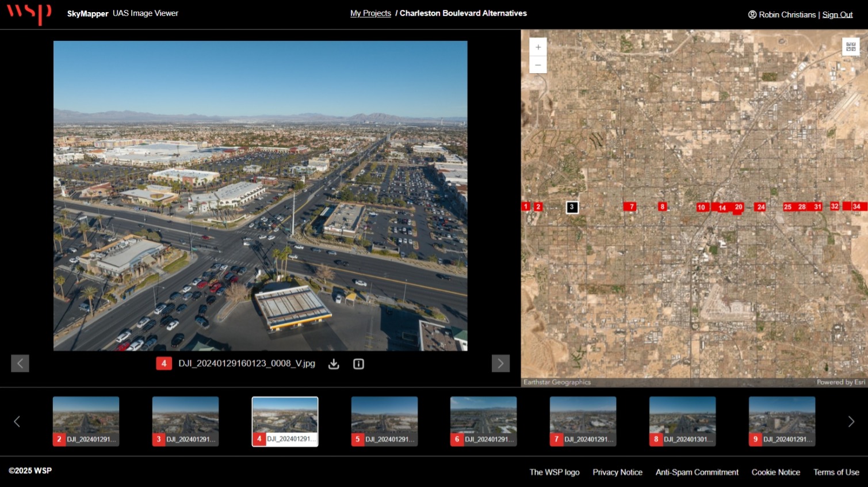Go to previous image in viewer
The image size is (868, 487).
tap(20, 363)
